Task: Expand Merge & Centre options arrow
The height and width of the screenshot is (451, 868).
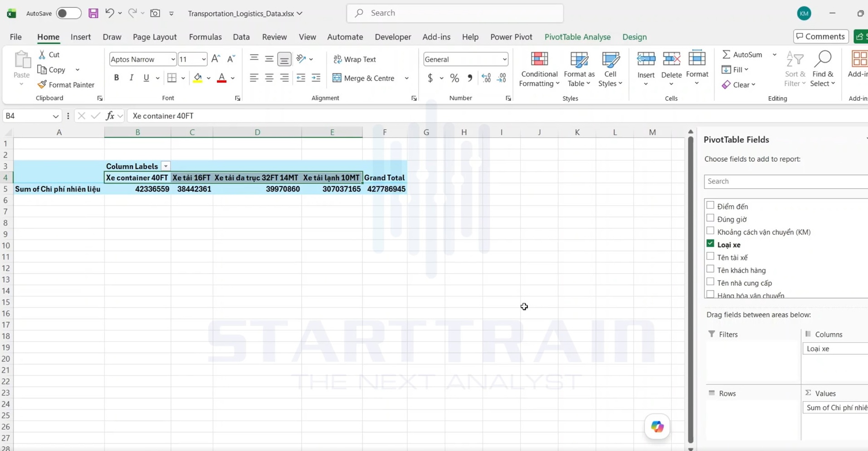Action: pyautogui.click(x=407, y=78)
